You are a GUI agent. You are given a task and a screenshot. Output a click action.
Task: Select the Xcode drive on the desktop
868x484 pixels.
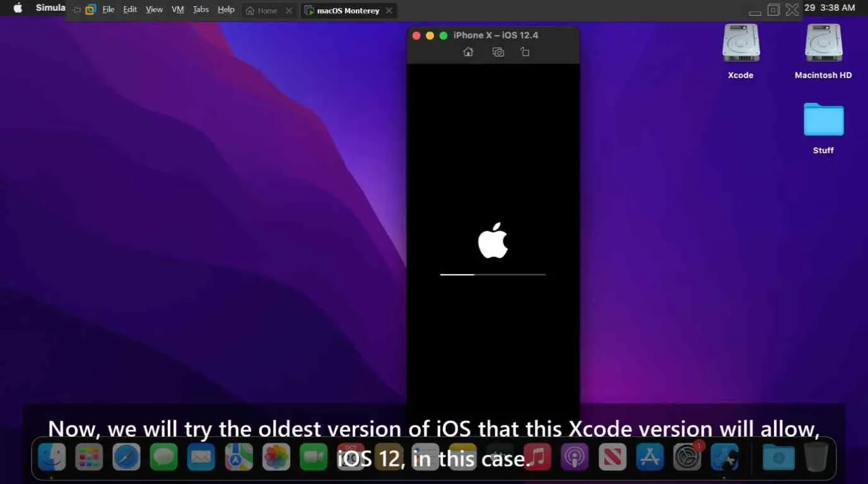(741, 43)
